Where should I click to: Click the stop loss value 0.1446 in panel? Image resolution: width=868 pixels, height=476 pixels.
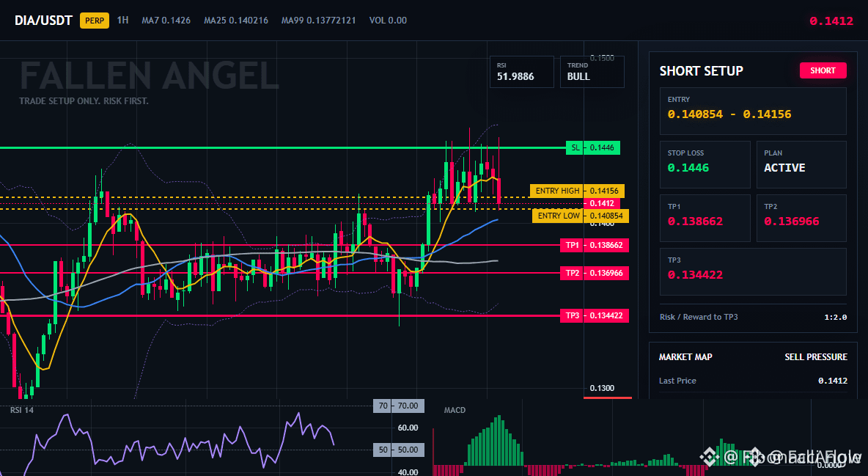688,168
